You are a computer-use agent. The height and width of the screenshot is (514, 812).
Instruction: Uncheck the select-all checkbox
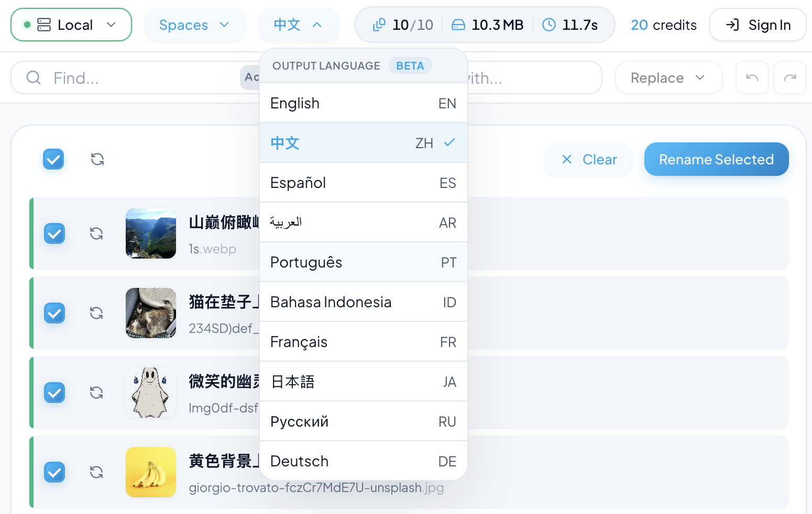[53, 159]
